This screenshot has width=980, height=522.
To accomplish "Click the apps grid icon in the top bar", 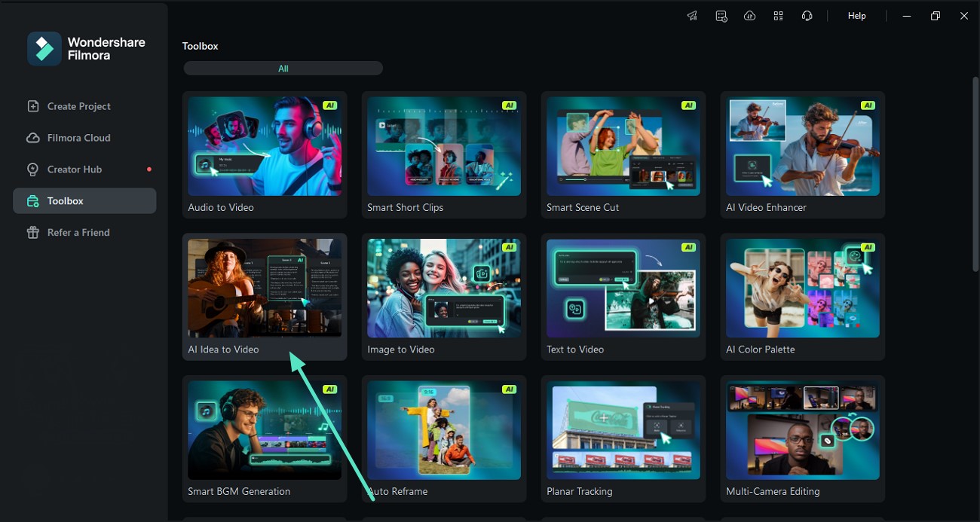I will coord(778,16).
